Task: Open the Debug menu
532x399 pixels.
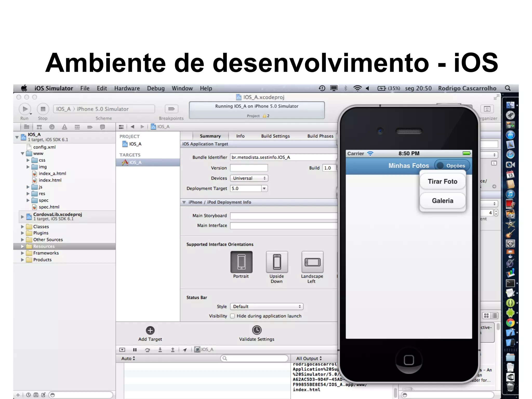Action: pos(156,88)
